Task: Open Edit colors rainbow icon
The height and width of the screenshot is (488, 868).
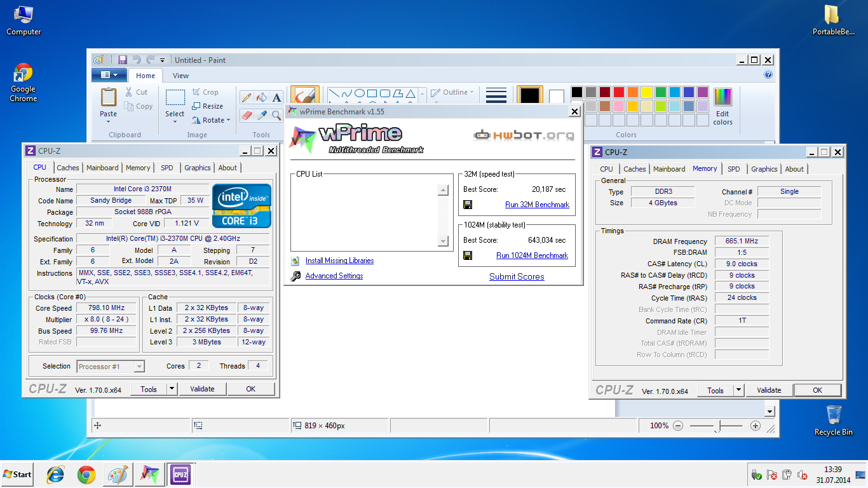Action: click(x=722, y=97)
